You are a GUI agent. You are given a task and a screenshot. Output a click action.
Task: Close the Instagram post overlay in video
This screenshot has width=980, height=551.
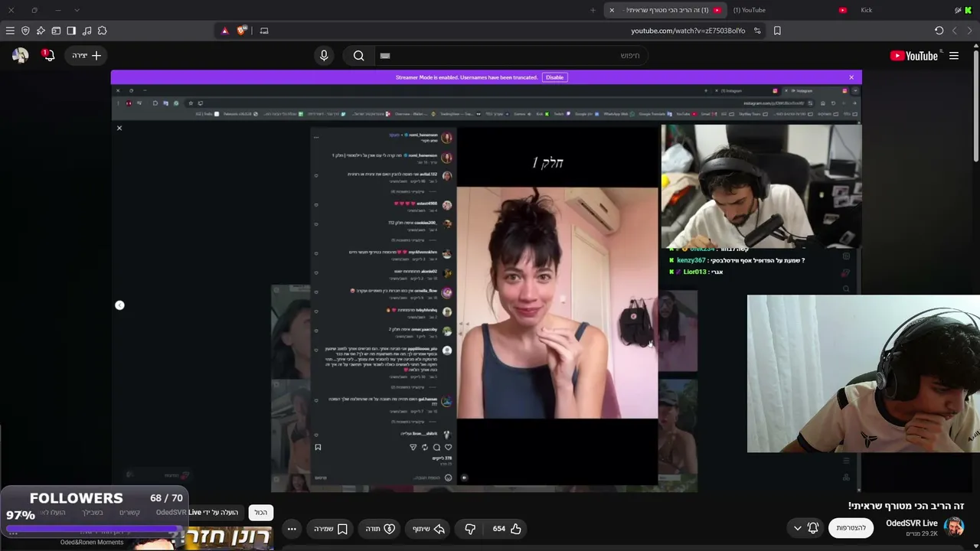[x=119, y=128]
